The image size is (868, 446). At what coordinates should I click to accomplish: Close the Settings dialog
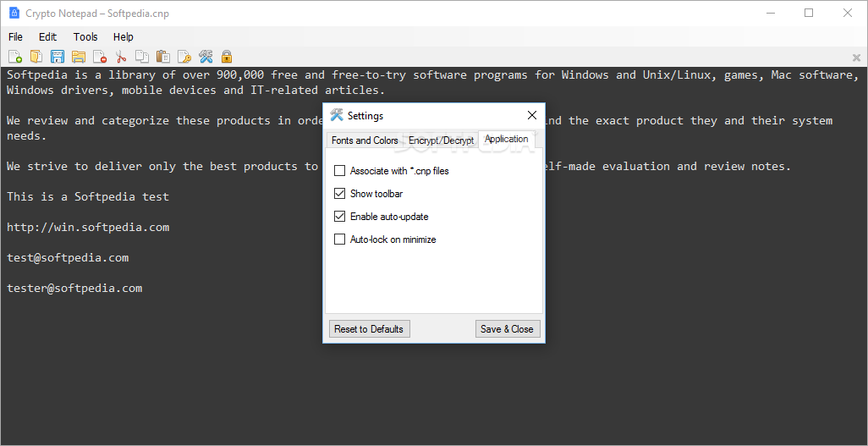click(532, 115)
